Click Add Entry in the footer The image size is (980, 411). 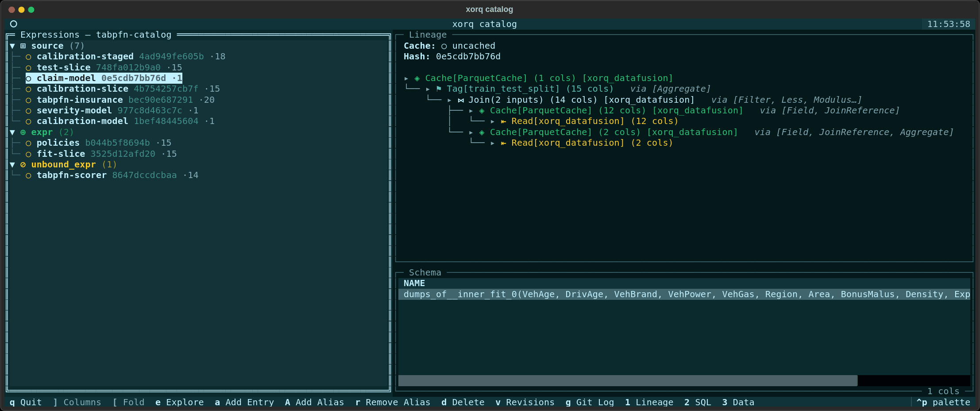(x=244, y=402)
